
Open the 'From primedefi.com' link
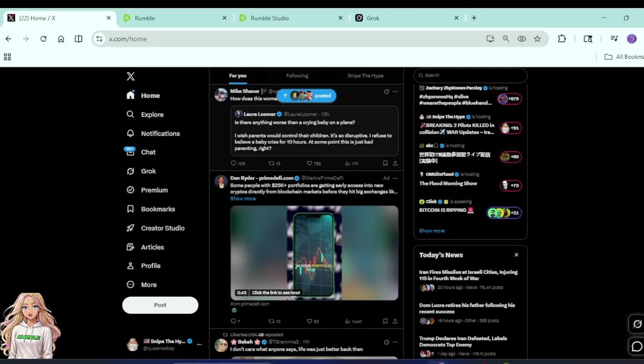(x=250, y=304)
